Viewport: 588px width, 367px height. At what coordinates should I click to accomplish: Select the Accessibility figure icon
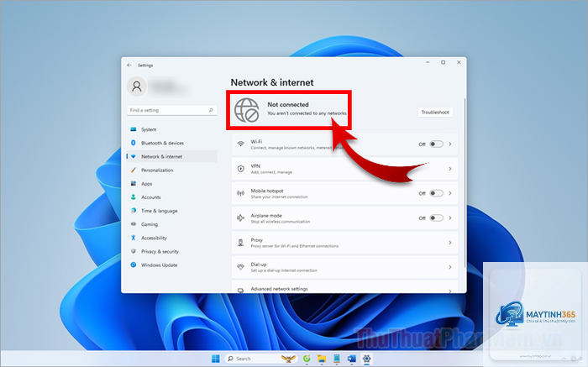click(x=133, y=238)
